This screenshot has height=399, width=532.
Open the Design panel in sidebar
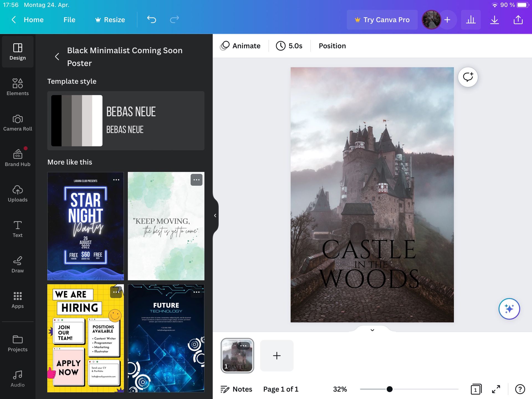pyautogui.click(x=18, y=52)
